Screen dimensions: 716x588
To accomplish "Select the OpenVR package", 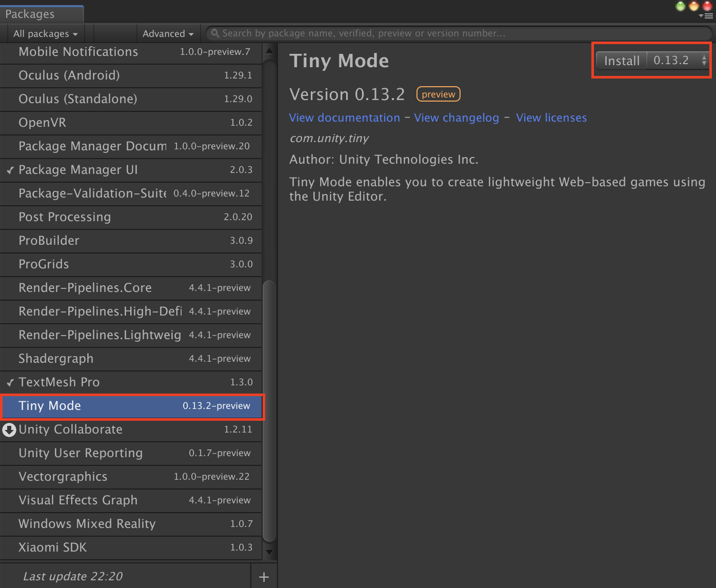I will 131,123.
